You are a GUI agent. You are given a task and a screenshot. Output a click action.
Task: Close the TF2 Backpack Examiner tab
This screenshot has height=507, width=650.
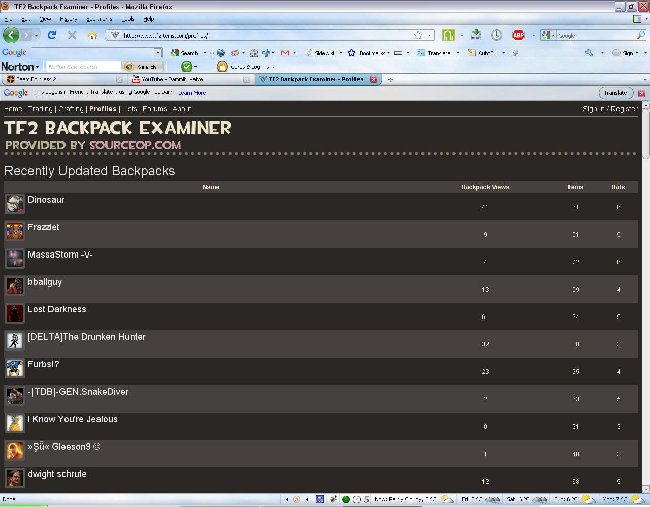tap(373, 79)
